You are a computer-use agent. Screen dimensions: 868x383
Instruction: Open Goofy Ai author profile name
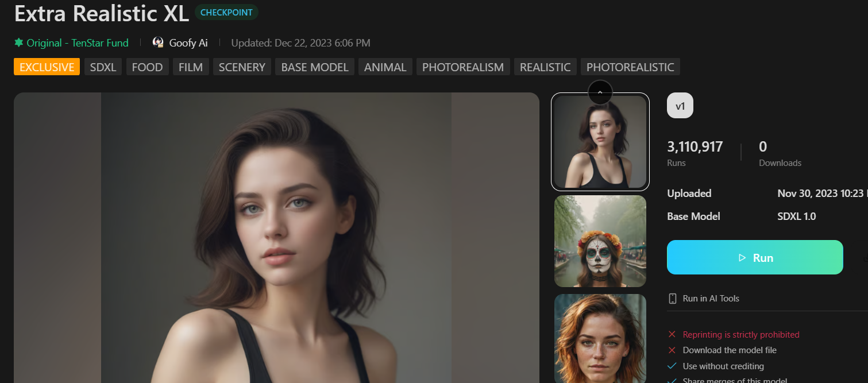[x=188, y=42]
